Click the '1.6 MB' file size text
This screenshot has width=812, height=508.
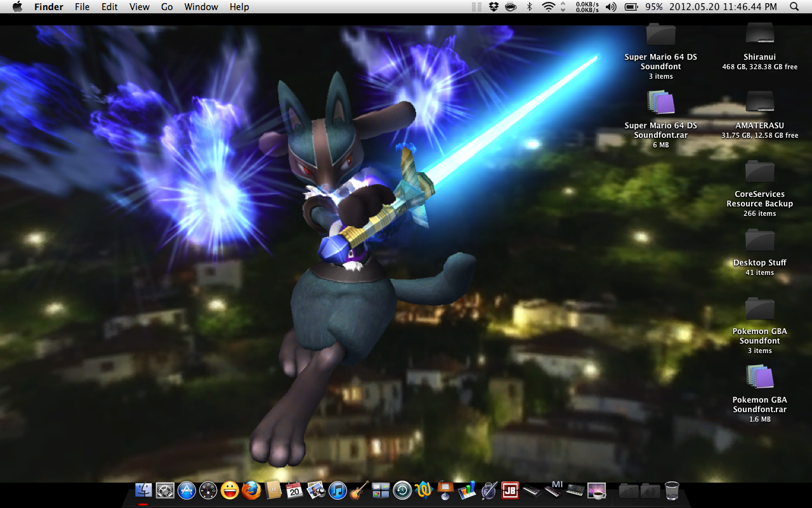[760, 419]
